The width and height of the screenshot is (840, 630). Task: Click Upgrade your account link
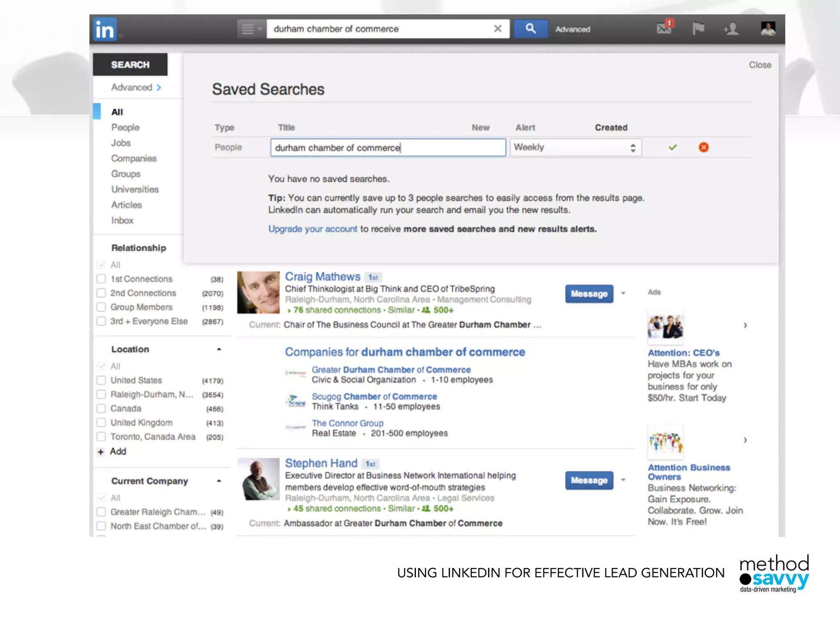[313, 229]
